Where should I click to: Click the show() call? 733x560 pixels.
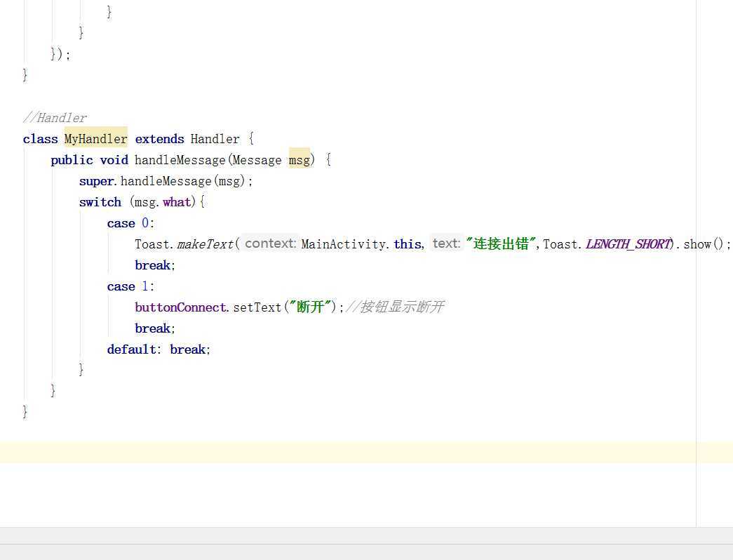click(x=703, y=244)
